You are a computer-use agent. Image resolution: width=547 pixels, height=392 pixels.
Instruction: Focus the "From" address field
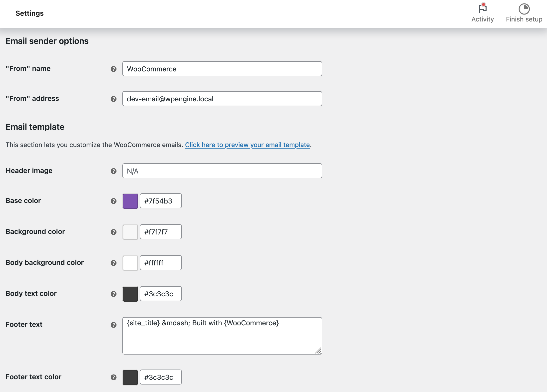[222, 99]
